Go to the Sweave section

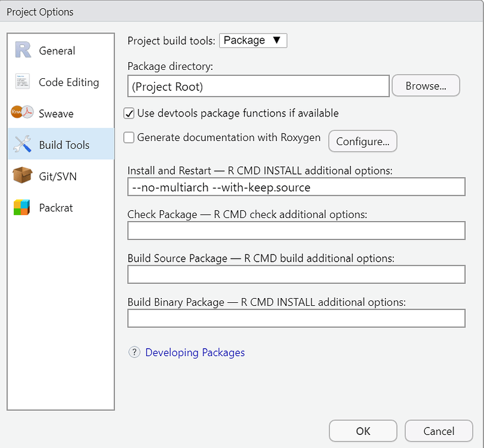pos(61,113)
